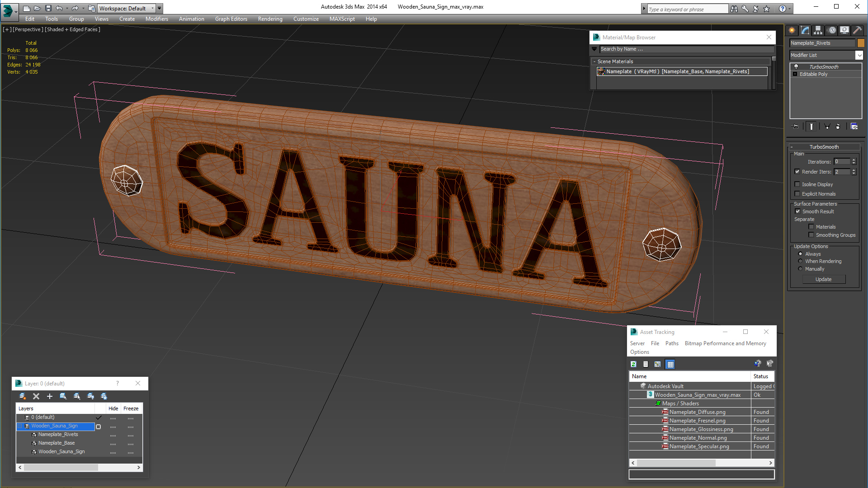Switch to the Modify command panel tab
The height and width of the screenshot is (488, 868).
click(x=805, y=30)
